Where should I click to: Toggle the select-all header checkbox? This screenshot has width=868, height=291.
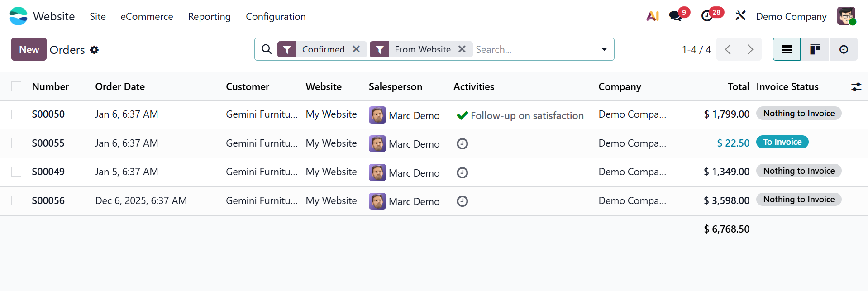(16, 86)
